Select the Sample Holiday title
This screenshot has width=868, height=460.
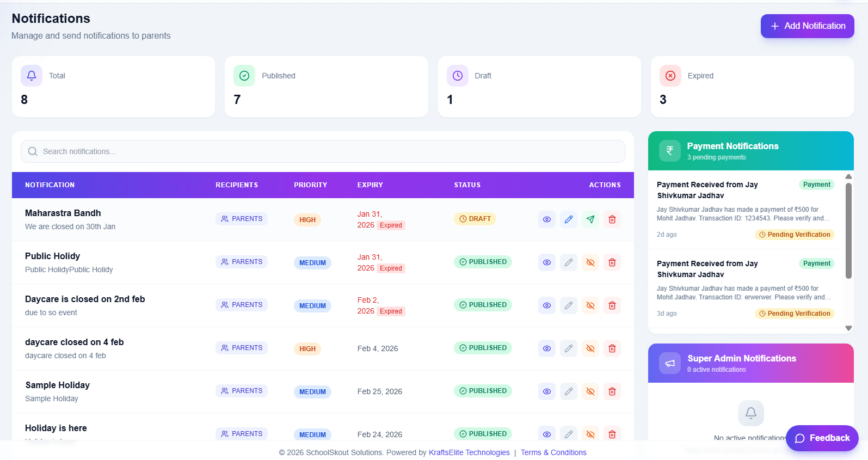coord(58,385)
